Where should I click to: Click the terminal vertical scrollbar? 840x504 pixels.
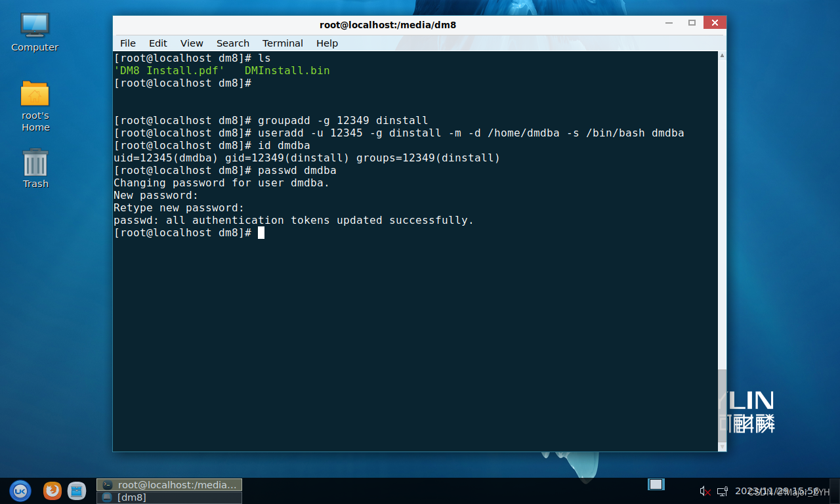tap(722, 251)
